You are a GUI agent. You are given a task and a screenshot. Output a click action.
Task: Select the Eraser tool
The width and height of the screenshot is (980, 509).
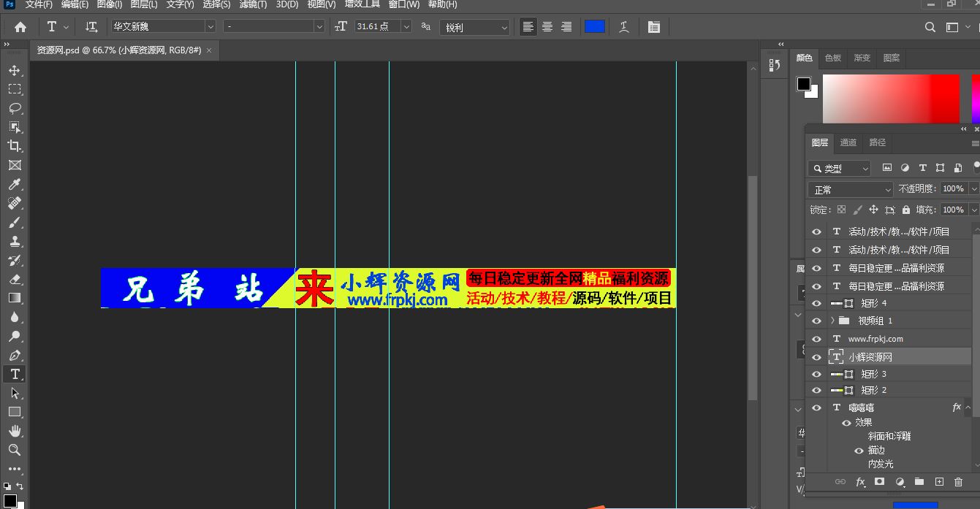pyautogui.click(x=15, y=279)
